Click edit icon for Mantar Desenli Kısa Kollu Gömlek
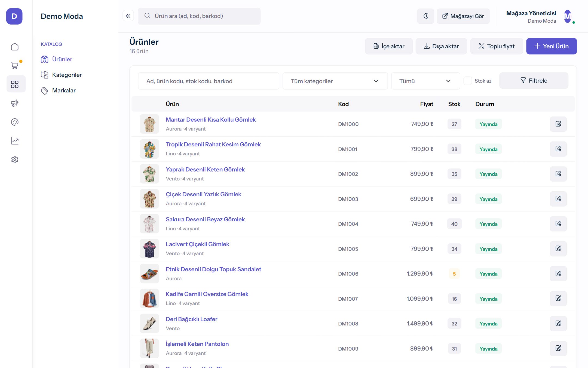Image resolution: width=588 pixels, height=368 pixels. [x=558, y=124]
